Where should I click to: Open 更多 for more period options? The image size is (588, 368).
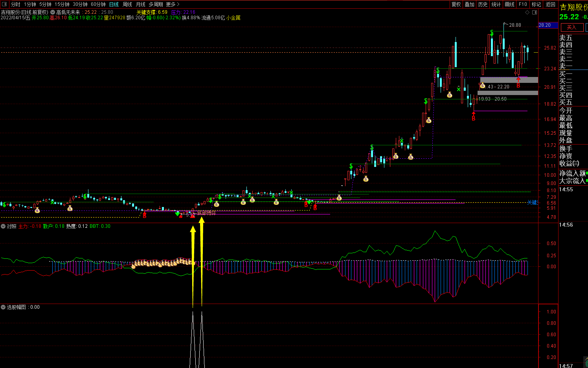tap(173, 4)
